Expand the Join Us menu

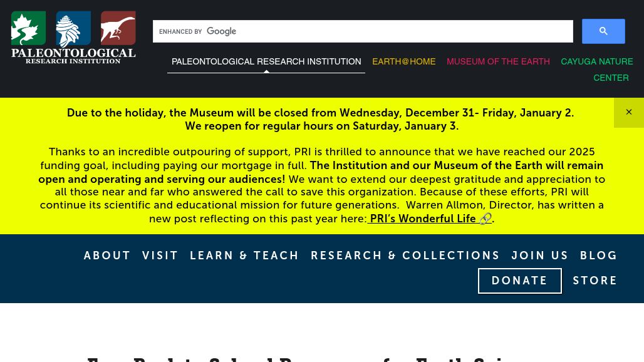540,256
